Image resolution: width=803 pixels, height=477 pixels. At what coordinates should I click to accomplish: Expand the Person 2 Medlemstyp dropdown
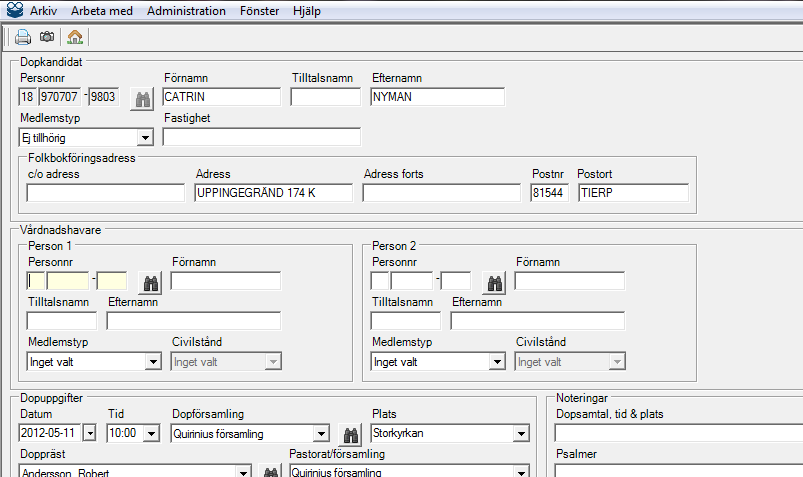tap(497, 362)
